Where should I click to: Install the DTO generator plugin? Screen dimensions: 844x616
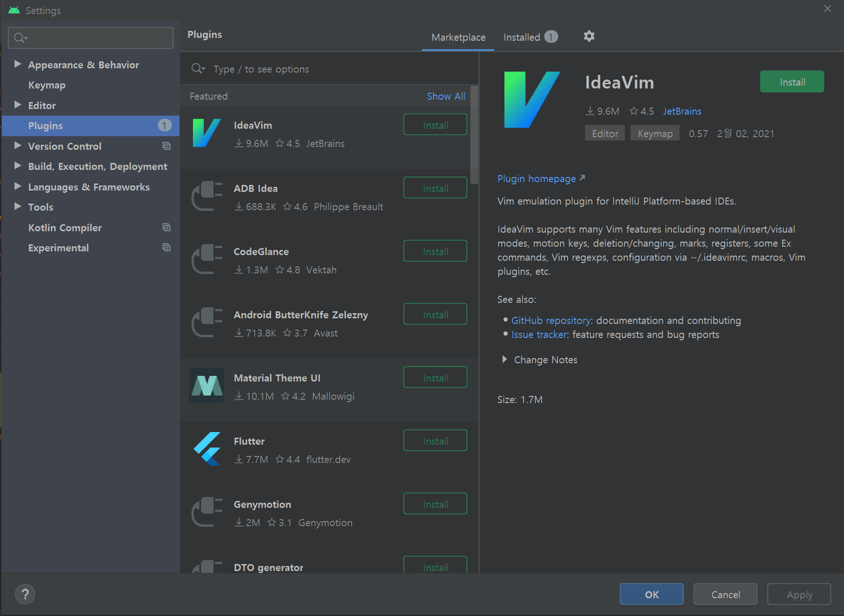[435, 565]
